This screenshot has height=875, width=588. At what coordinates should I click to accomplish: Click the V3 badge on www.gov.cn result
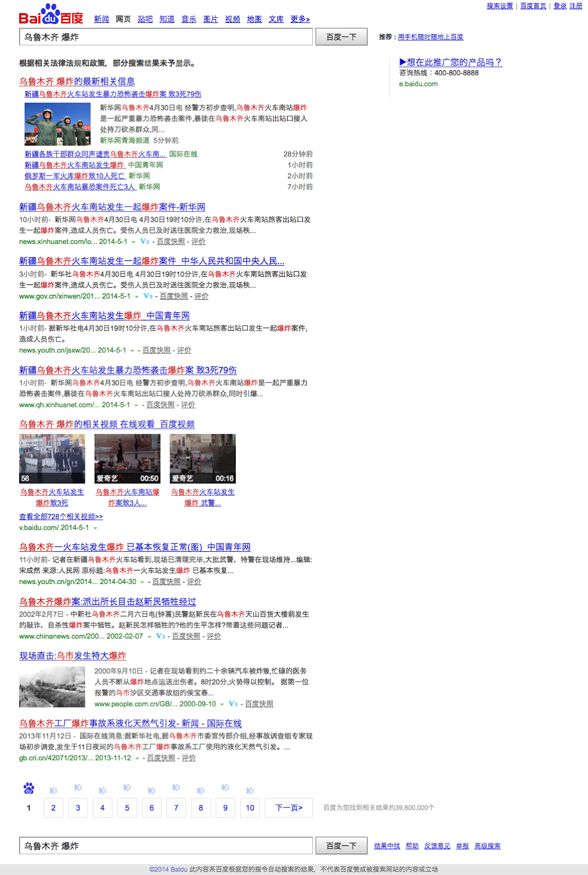pos(148,296)
